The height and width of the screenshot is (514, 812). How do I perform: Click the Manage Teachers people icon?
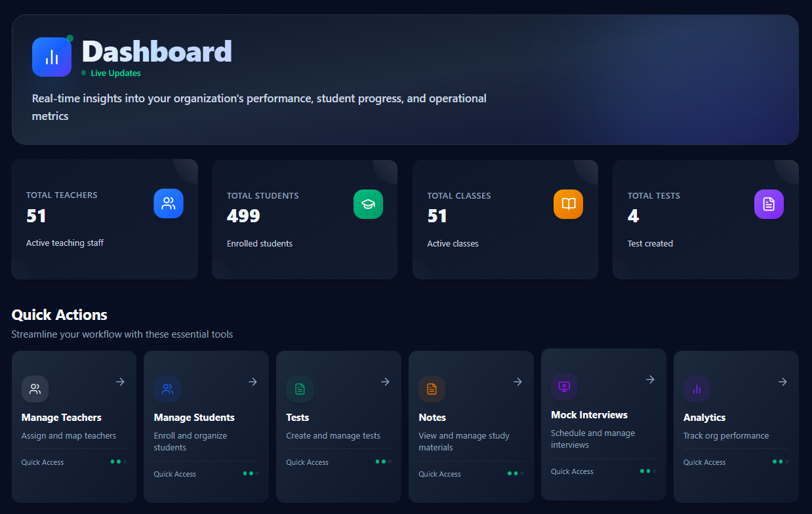click(35, 389)
